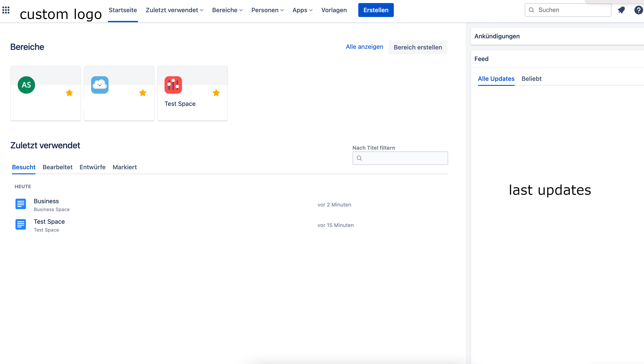The height and width of the screenshot is (364, 644).
Task: Open the Test Space page in recent list
Action: (49, 222)
